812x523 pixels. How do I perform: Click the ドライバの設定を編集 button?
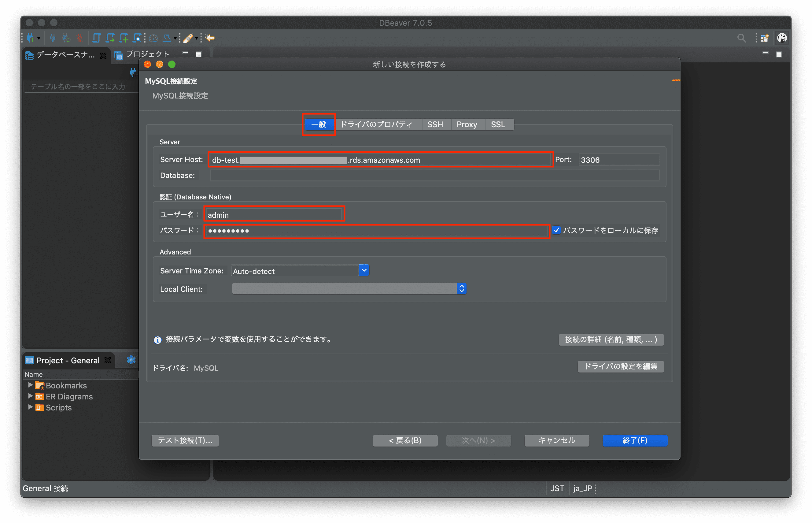pyautogui.click(x=620, y=366)
